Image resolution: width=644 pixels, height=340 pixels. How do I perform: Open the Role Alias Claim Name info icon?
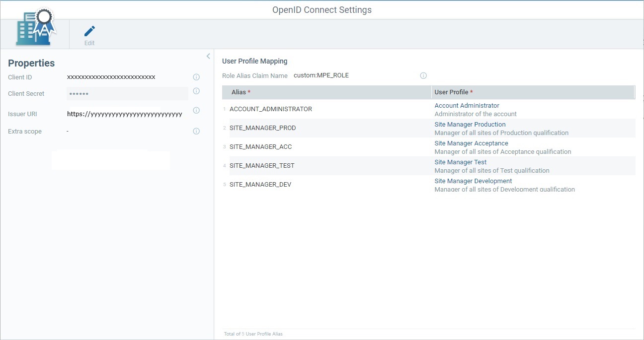423,75
